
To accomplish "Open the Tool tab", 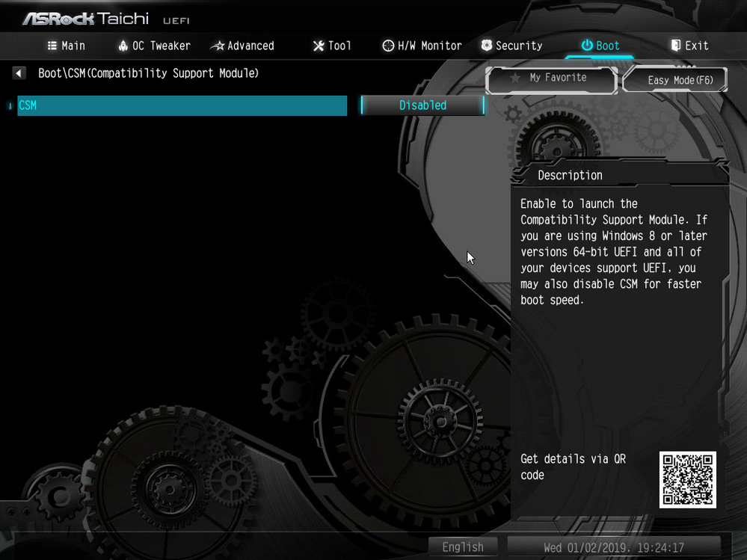I will 332,46.
